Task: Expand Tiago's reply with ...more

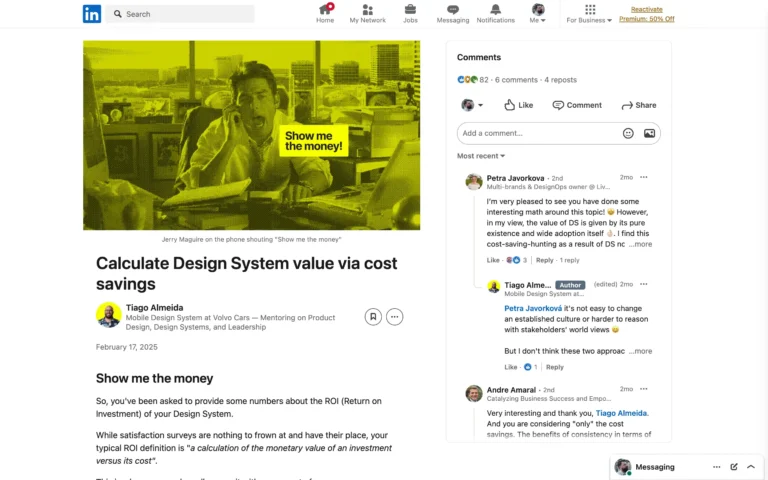Action: pyautogui.click(x=641, y=351)
